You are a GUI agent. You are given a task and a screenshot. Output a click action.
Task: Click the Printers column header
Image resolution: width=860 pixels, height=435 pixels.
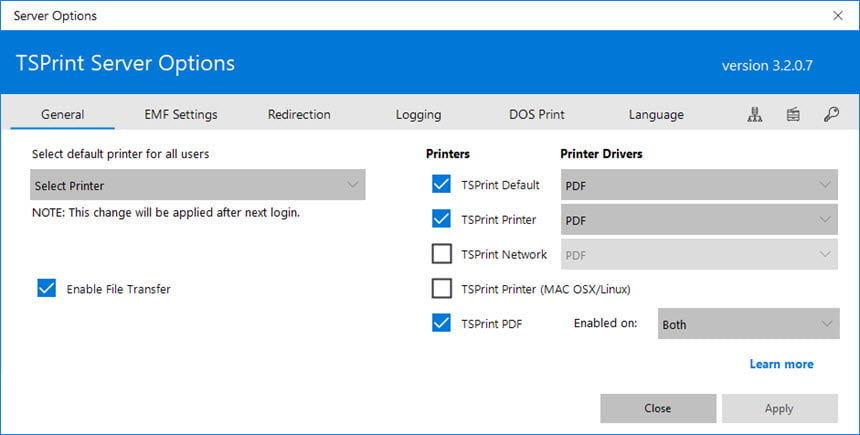[x=448, y=154]
